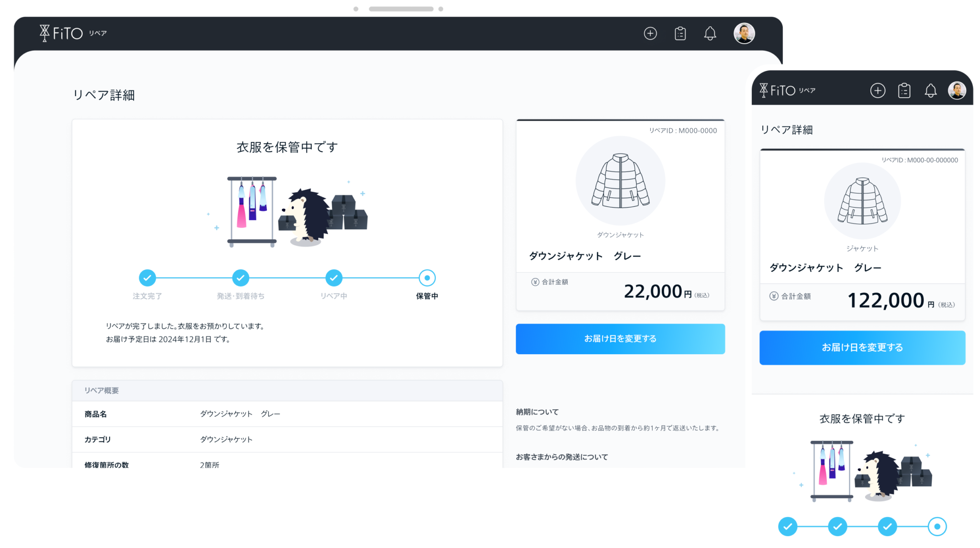Click the 注文完了 step checkmark
The width and height of the screenshot is (980, 548).
tap(147, 278)
